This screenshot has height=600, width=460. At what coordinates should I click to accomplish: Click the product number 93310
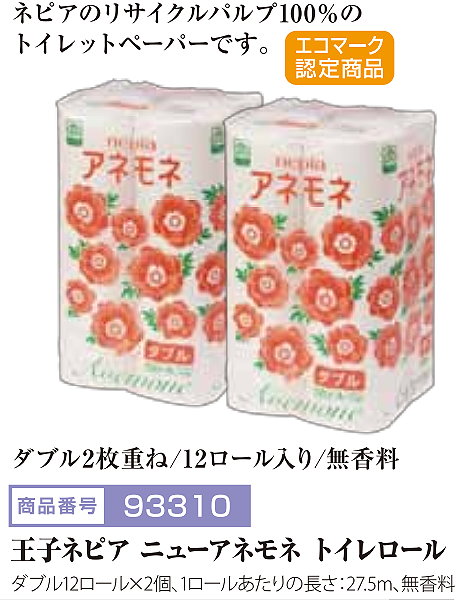[178, 505]
